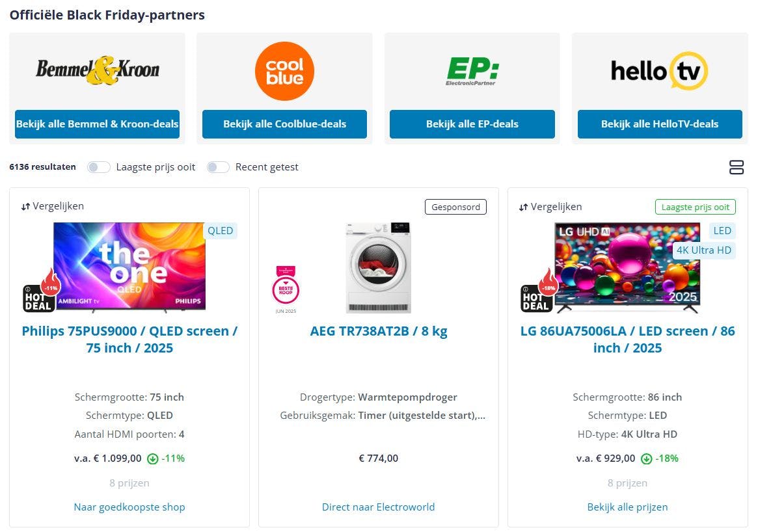The width and height of the screenshot is (758, 532).
Task: Switch to list view layout icon
Action: click(x=737, y=167)
